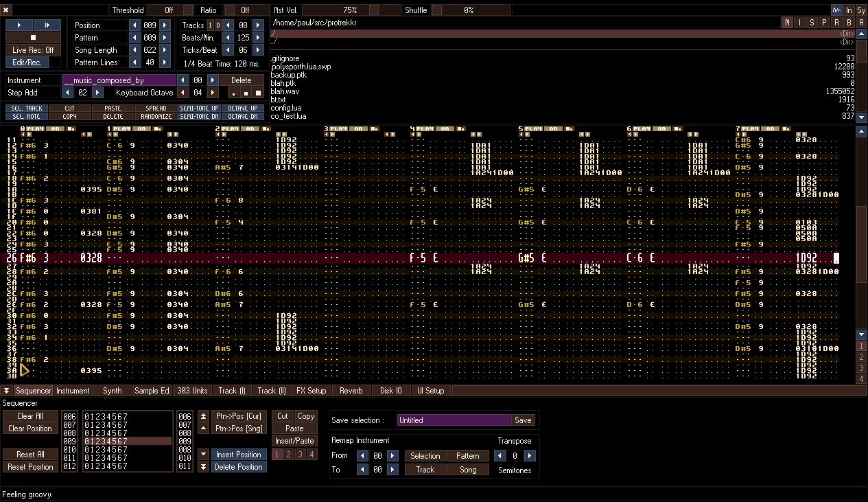Increase Step Add value
The height and width of the screenshot is (502, 868).
tap(97, 93)
